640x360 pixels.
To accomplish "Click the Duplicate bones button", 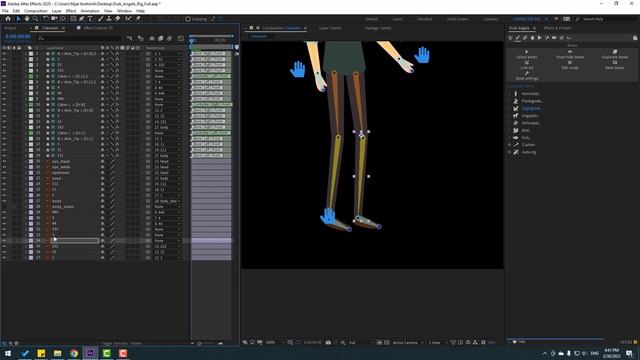I will click(615, 55).
